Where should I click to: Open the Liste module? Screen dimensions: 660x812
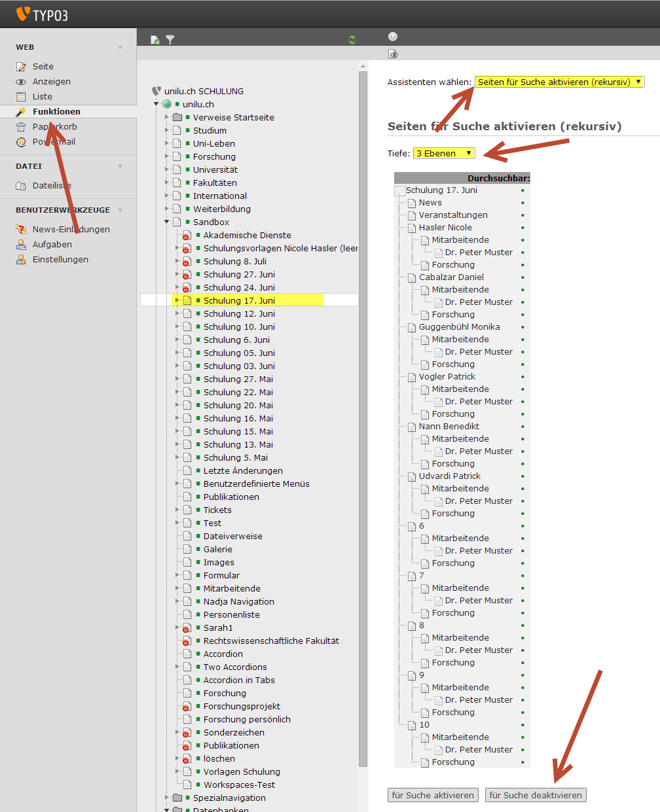tap(43, 97)
